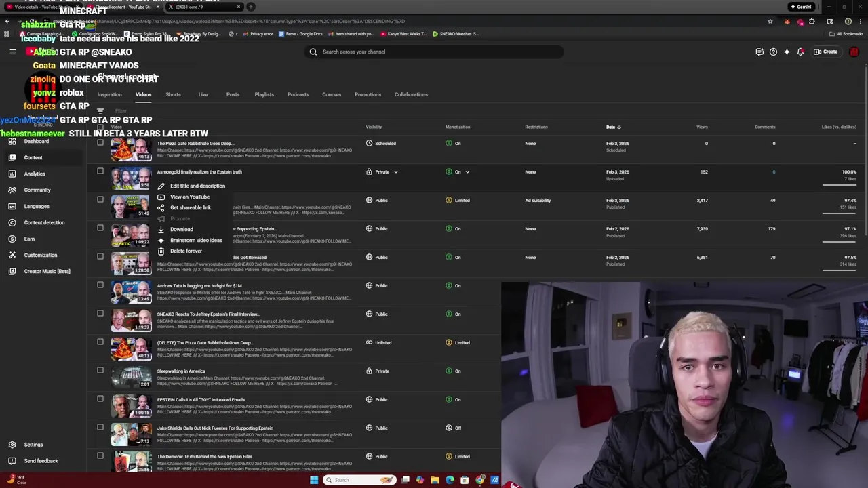
Task: Select the Asmongold video row checkbox
Action: point(100,171)
